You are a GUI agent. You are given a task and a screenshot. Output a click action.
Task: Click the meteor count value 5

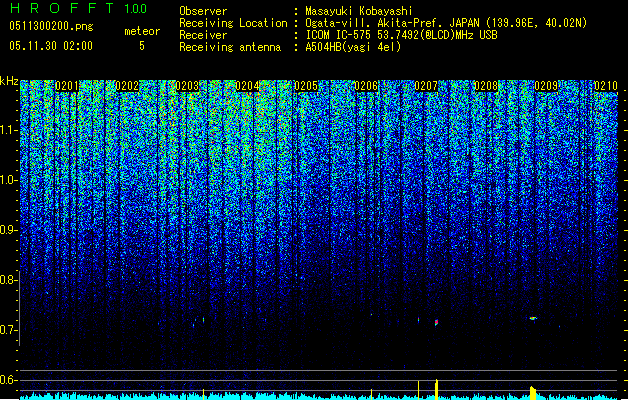coord(142,46)
